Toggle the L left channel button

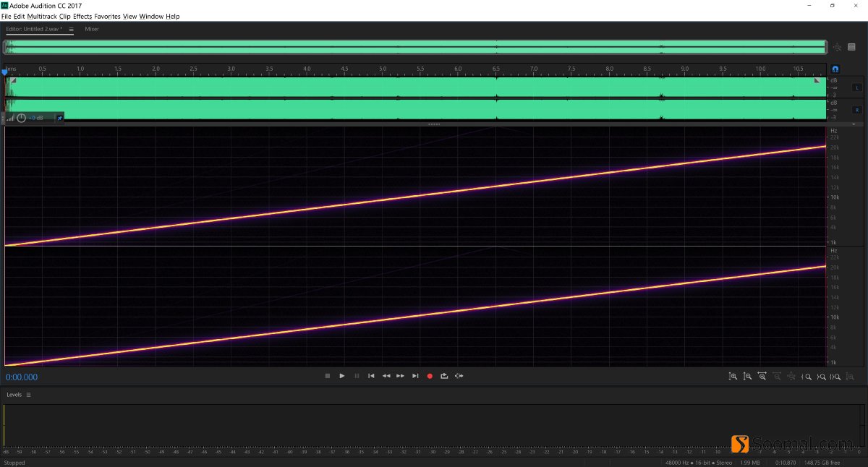tap(858, 87)
